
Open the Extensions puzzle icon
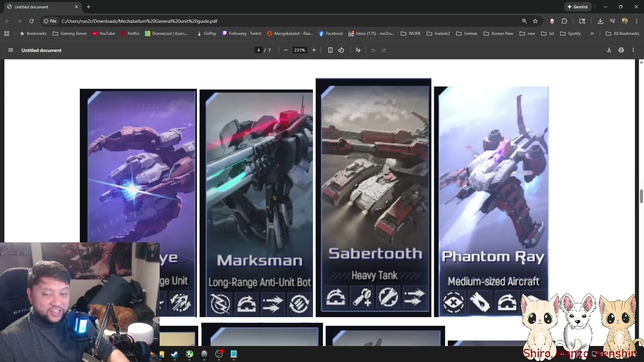click(564, 21)
